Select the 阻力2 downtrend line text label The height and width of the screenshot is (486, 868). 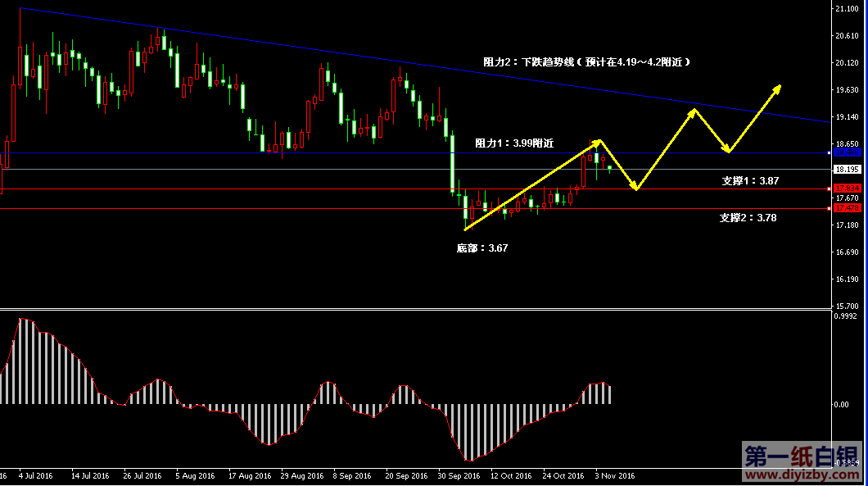tap(587, 61)
